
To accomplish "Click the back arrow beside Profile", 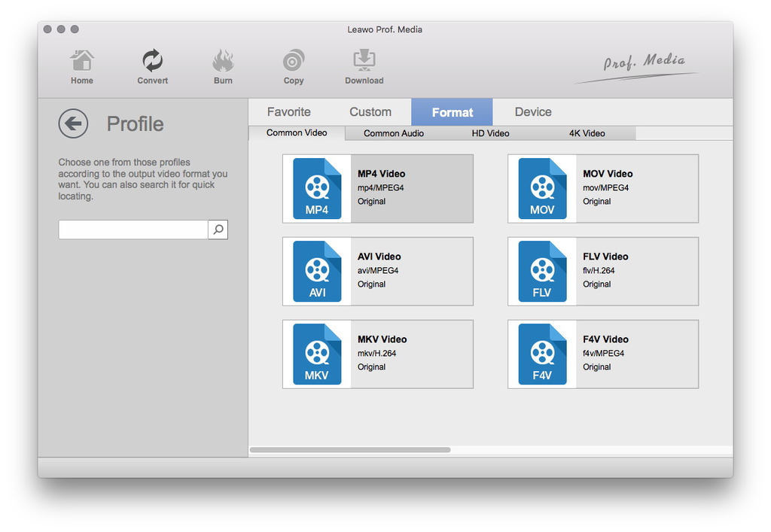I will (x=73, y=123).
